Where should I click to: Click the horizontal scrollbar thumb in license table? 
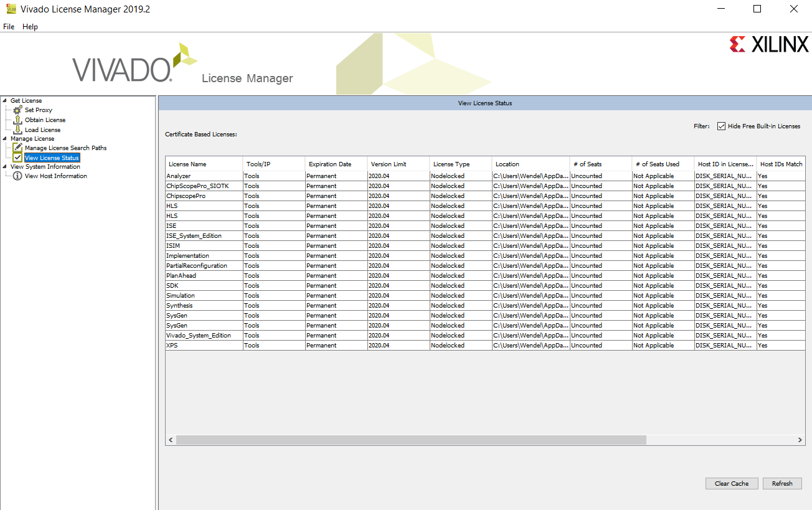[411, 440]
